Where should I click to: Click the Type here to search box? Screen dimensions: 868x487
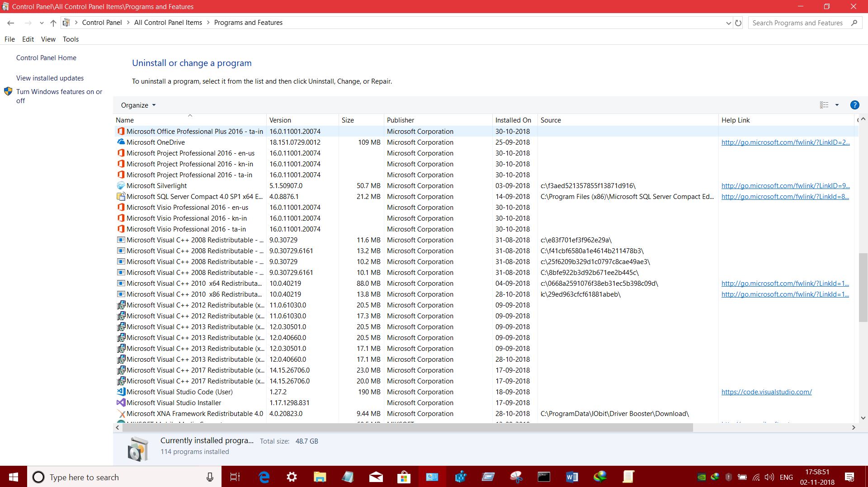tap(124, 477)
